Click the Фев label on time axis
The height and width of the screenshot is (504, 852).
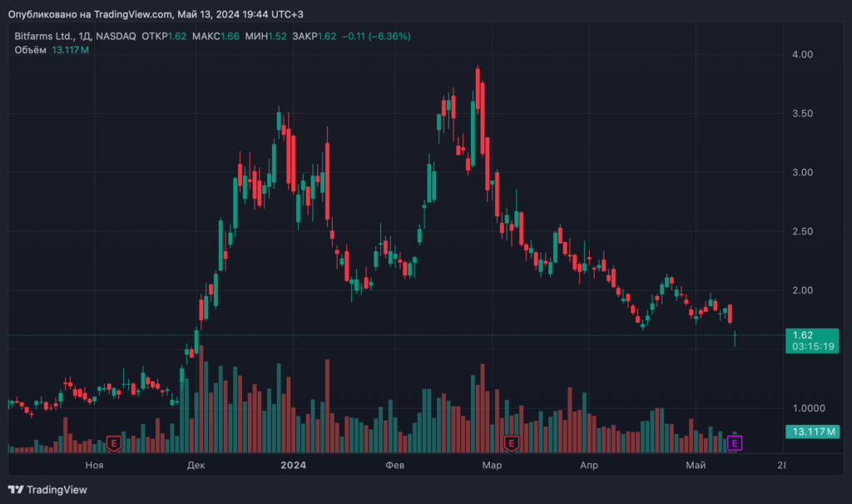click(x=396, y=466)
